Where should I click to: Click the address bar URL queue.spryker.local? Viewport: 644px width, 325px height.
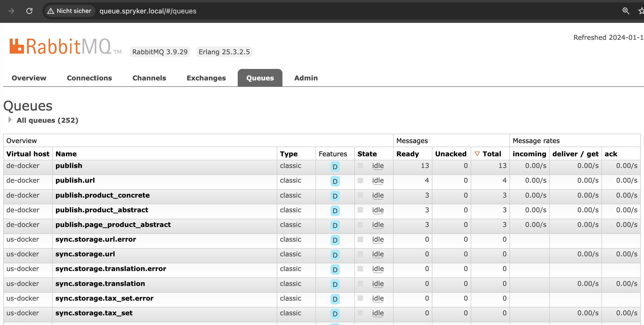(148, 11)
